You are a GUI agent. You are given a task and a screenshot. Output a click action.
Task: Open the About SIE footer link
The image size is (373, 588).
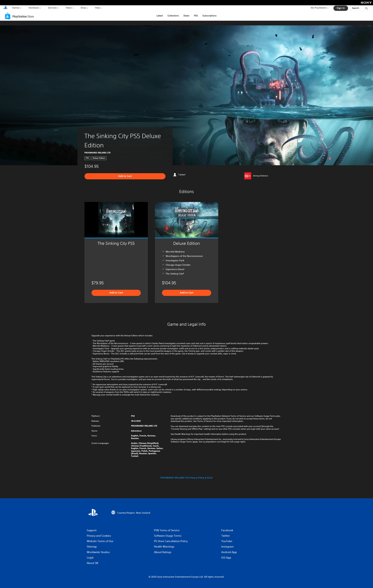[92, 563]
